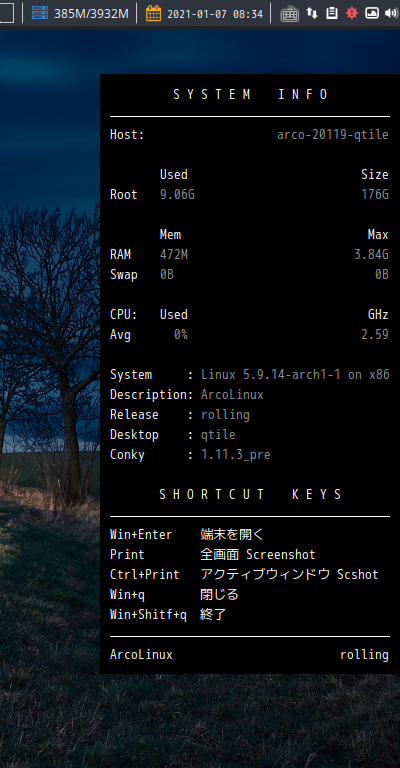This screenshot has width=400, height=768.
Task: Click Conky version 1.11.3_pre
Action: pos(236,455)
